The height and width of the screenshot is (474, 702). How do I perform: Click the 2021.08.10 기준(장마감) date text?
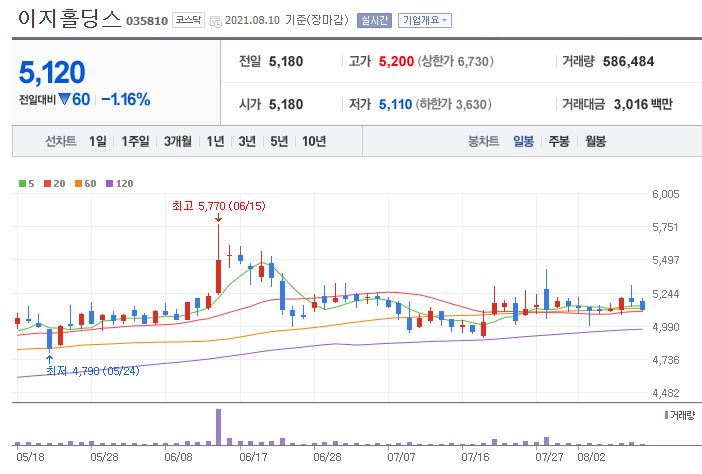tap(287, 21)
